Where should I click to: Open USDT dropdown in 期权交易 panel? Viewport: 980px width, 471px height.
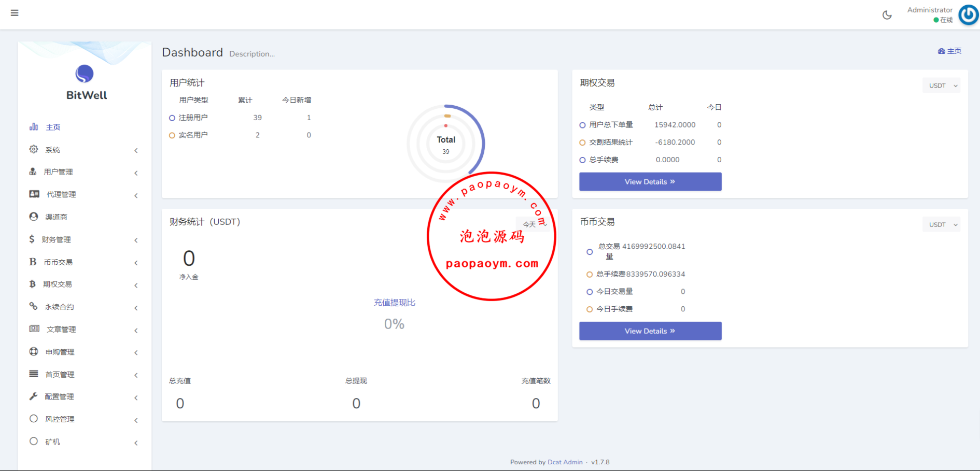tap(941, 85)
